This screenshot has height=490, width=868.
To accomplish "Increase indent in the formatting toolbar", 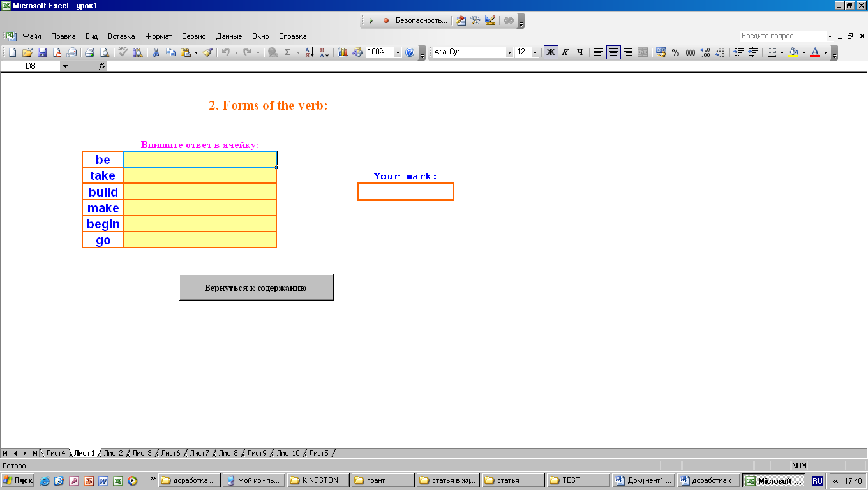I will (754, 52).
